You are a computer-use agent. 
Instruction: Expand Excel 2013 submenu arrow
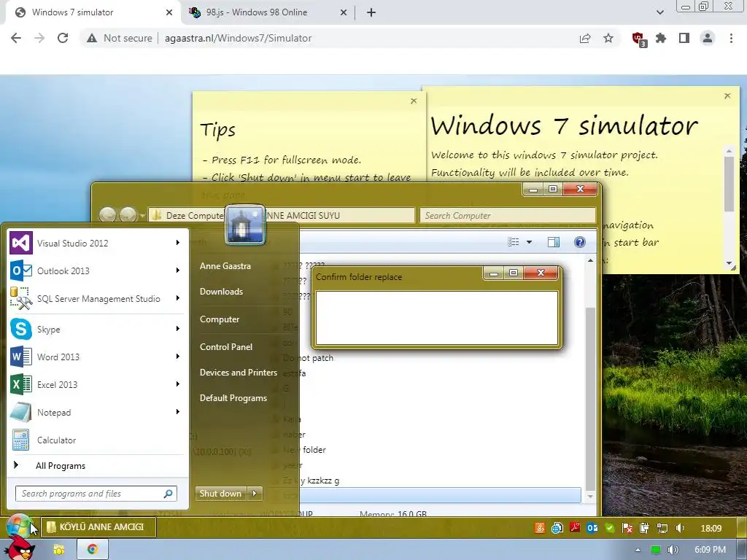178,384
